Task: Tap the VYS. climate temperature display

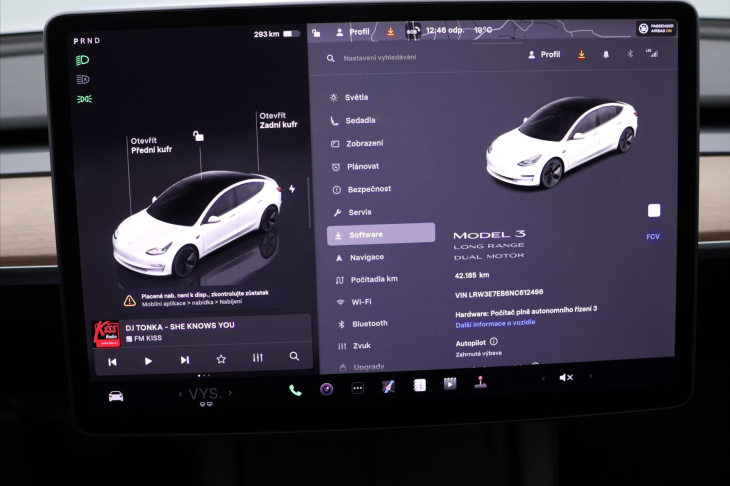Action: coord(205,394)
